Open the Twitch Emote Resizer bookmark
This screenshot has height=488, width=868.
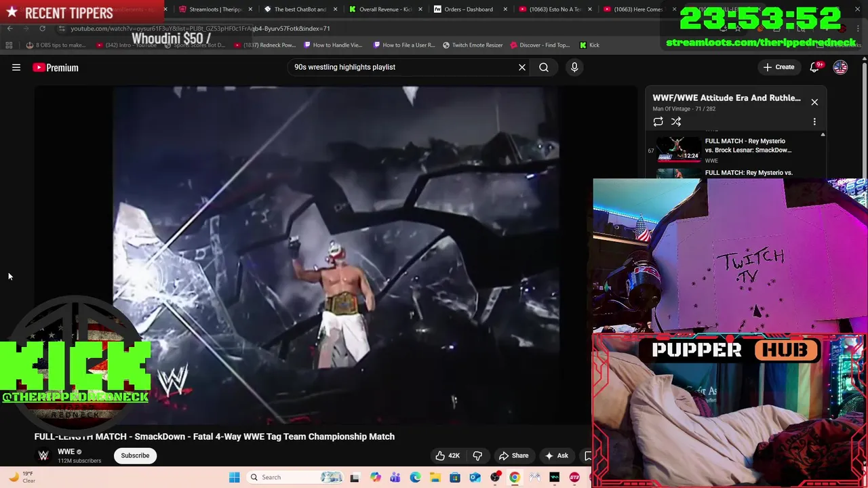coord(473,45)
